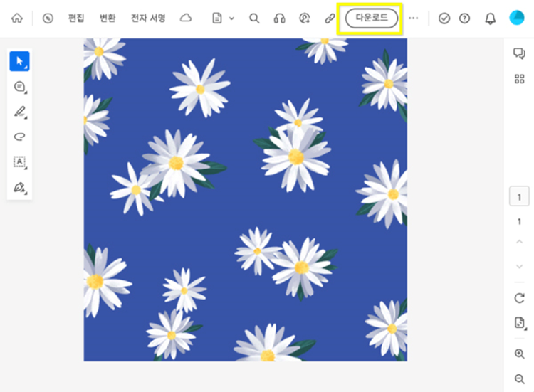Viewport: 534px width, 392px height.
Task: Expand the document options dropdown arrow
Action: point(231,18)
